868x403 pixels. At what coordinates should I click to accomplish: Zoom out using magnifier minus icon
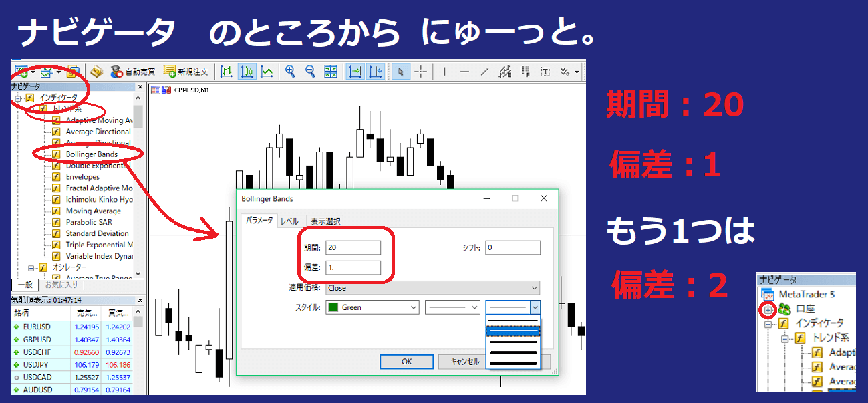tap(310, 72)
